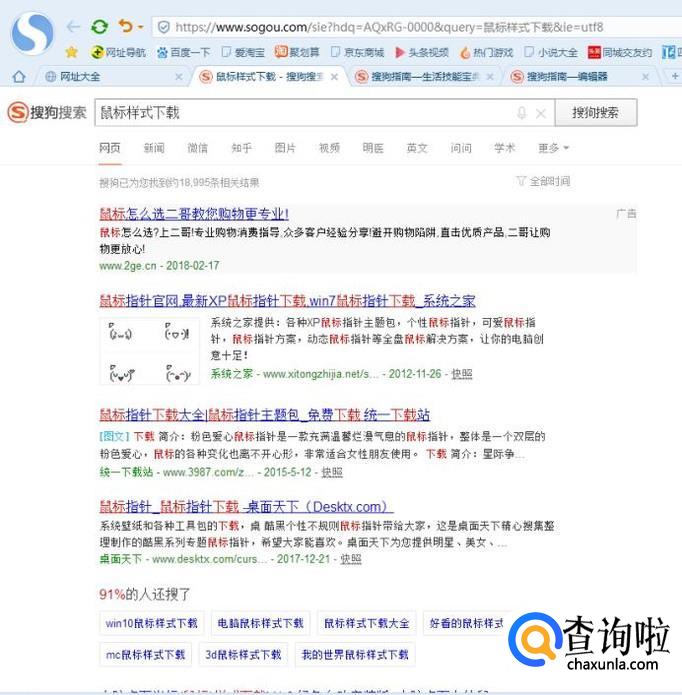Click the www.2ge.cn ad source URL

point(128,266)
